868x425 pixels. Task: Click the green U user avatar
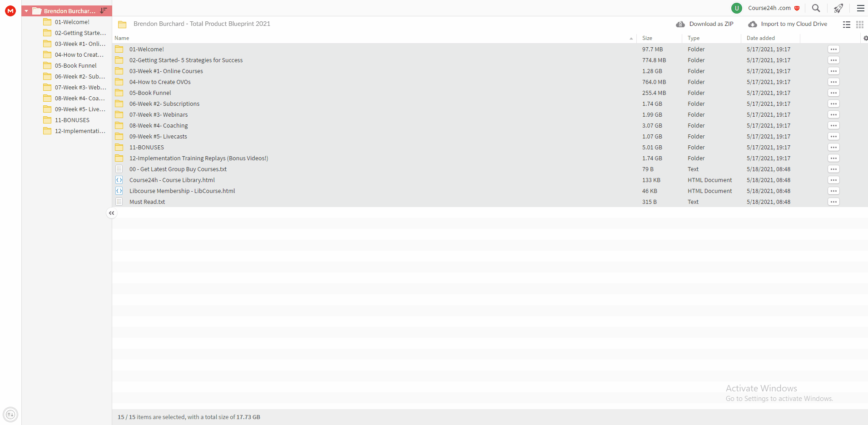click(x=737, y=8)
